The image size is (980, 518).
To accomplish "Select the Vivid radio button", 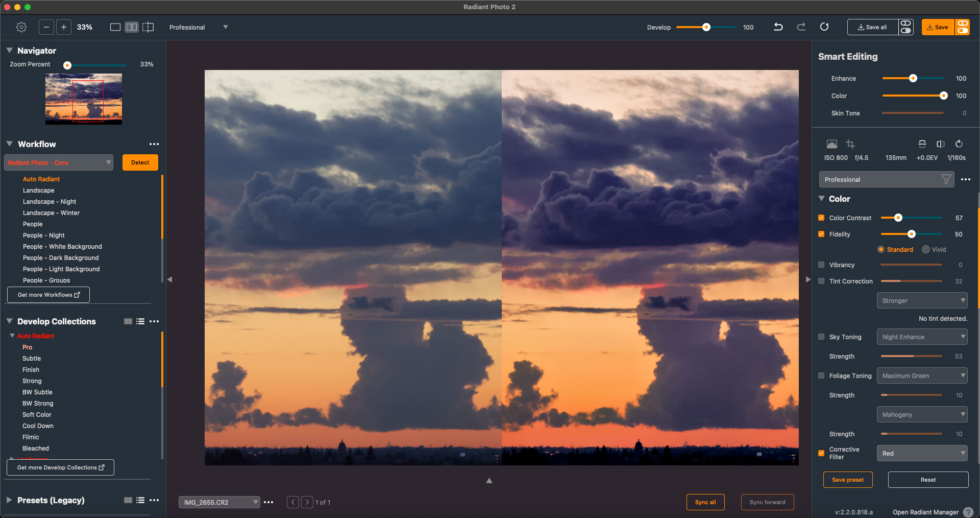I will [x=926, y=249].
